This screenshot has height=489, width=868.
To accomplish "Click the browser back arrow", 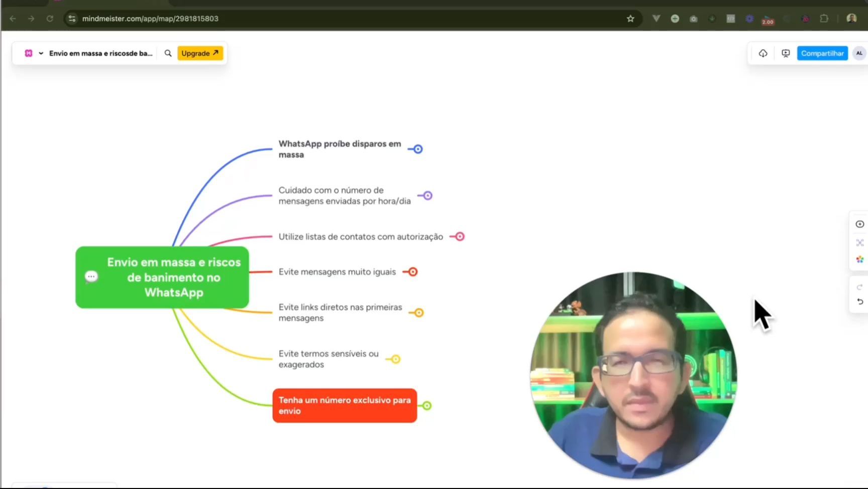I will [x=13, y=19].
